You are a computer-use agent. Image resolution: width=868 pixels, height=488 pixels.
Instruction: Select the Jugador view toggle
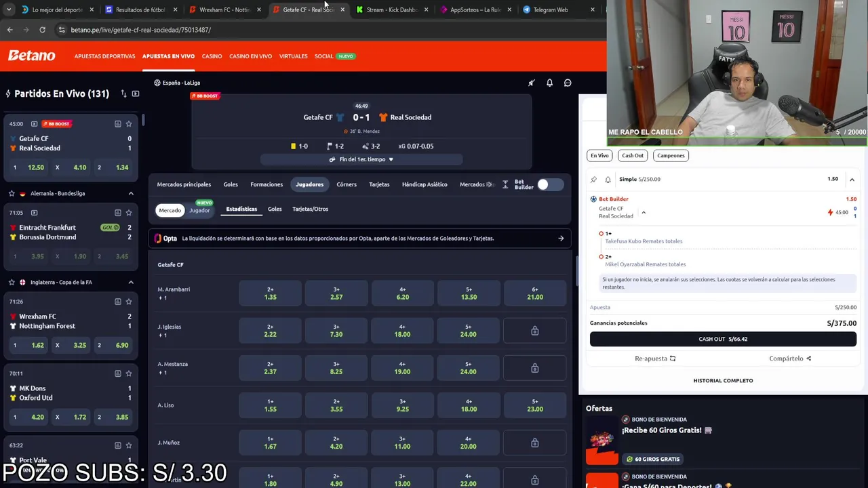[x=199, y=210]
